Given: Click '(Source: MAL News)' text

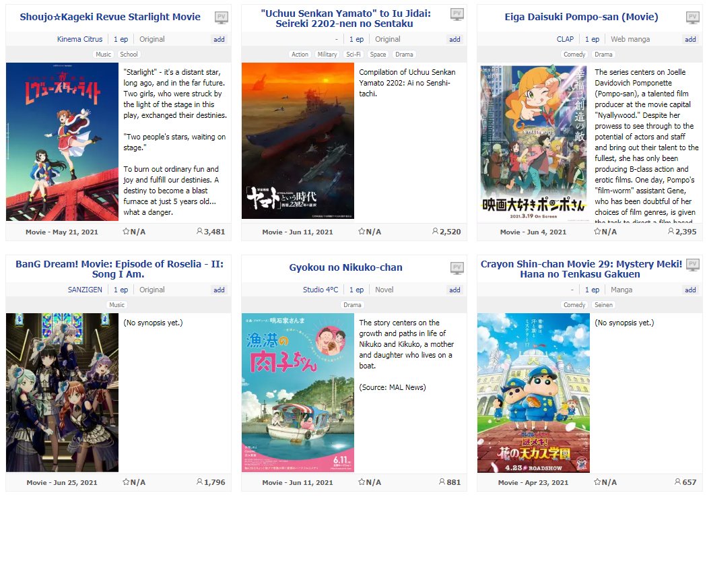Looking at the screenshot, I should tap(393, 387).
